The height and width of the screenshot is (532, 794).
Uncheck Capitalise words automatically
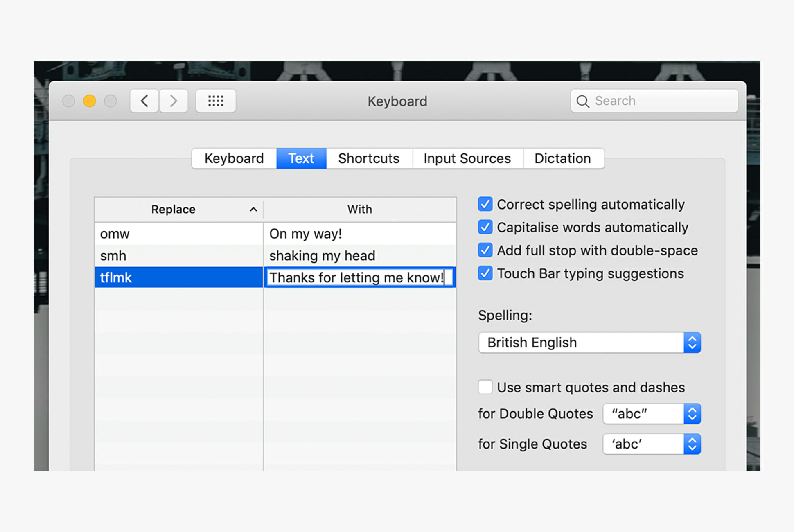tap(485, 227)
